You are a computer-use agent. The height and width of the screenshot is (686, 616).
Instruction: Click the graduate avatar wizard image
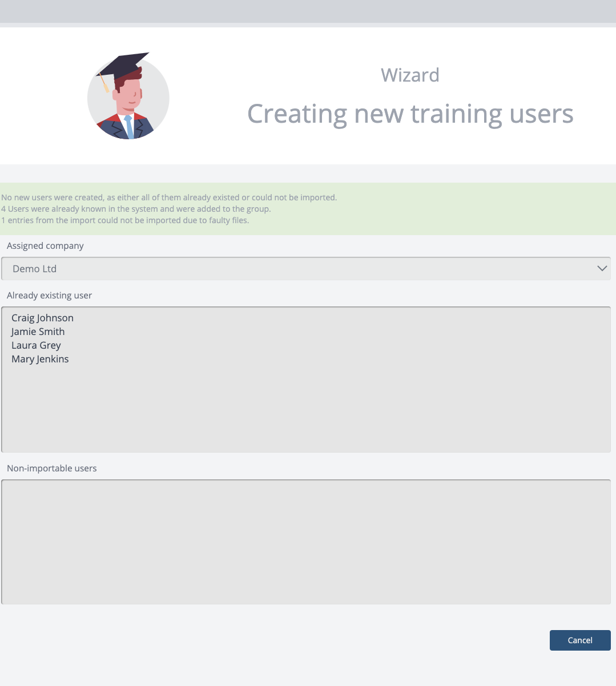coord(128,96)
